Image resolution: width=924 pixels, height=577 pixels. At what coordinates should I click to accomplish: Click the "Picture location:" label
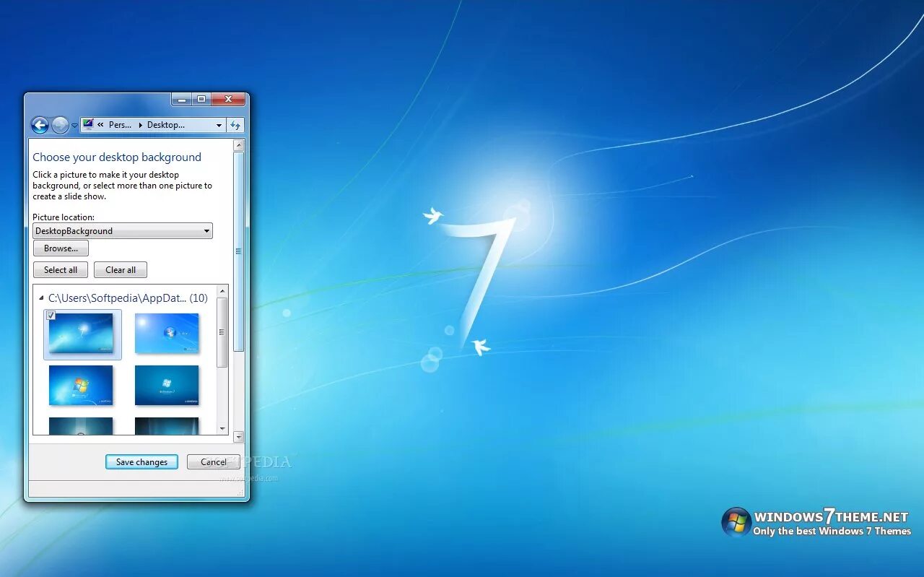[64, 217]
